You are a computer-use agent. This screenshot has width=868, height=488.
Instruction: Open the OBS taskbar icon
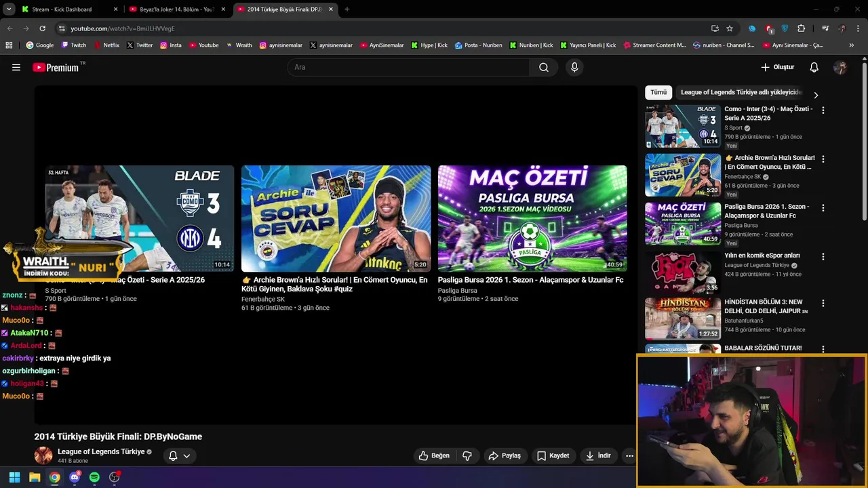click(115, 477)
